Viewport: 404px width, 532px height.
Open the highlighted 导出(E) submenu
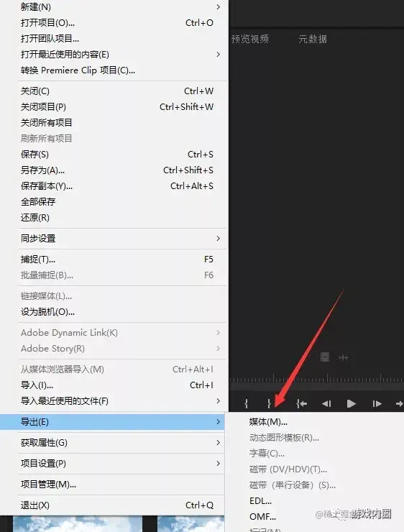[112, 422]
